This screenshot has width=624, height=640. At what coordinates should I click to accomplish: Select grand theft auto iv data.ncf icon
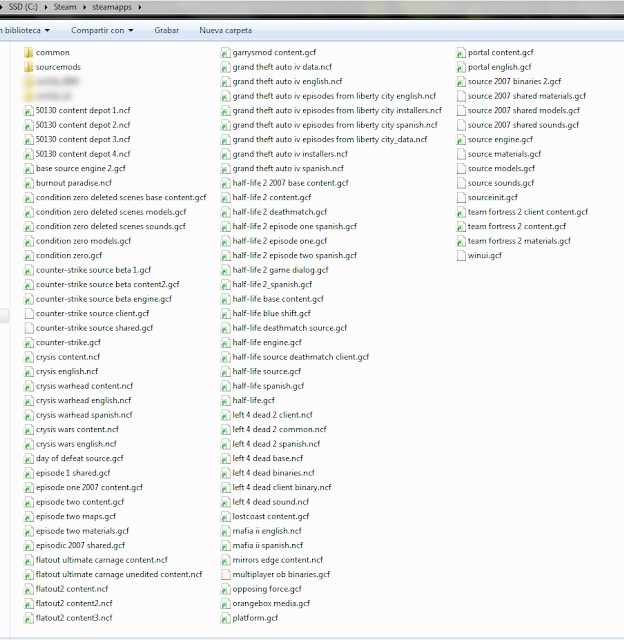(225, 67)
